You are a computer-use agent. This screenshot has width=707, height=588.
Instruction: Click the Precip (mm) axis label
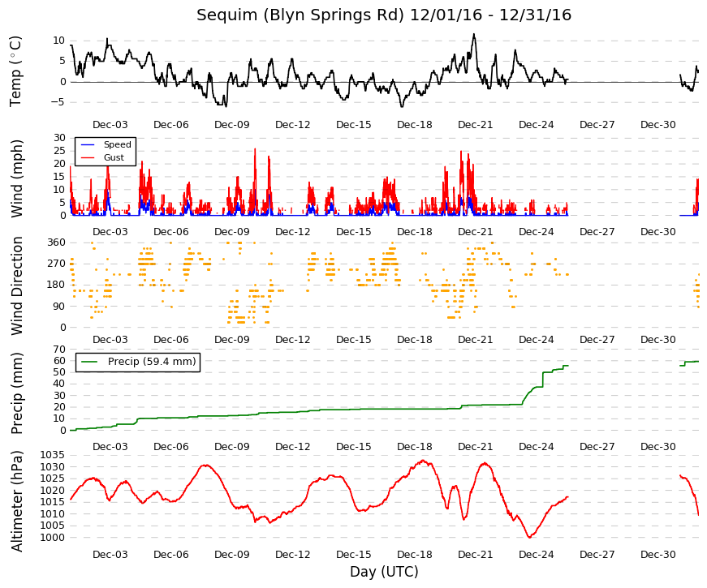click(x=15, y=393)
